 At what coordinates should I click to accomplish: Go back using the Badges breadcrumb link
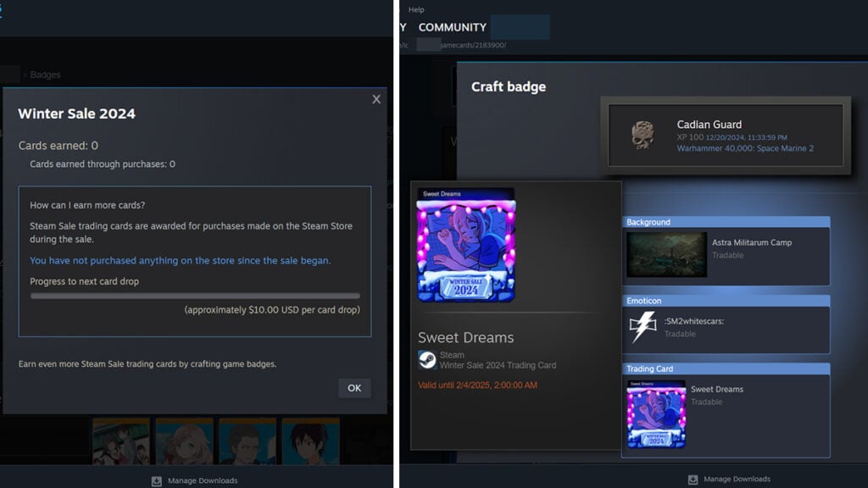click(x=45, y=75)
